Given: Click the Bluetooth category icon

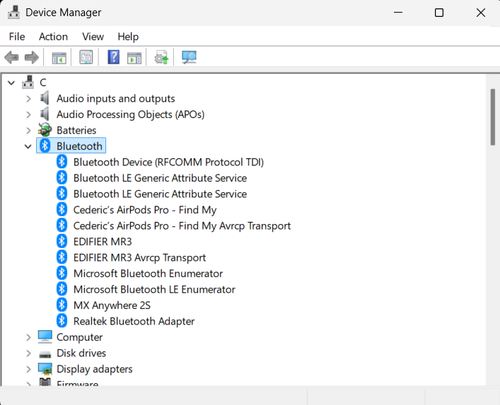Looking at the screenshot, I should 45,146.
